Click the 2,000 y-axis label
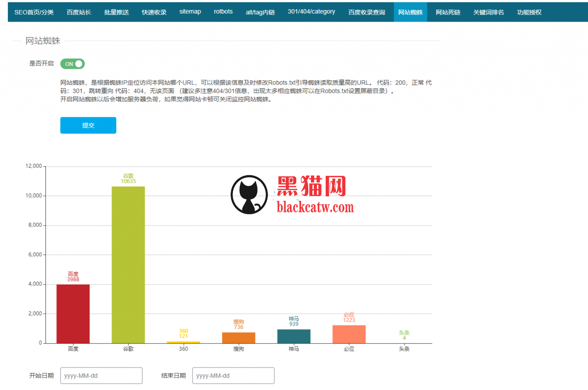Image resolution: width=588 pixels, height=390 pixels. pos(35,314)
